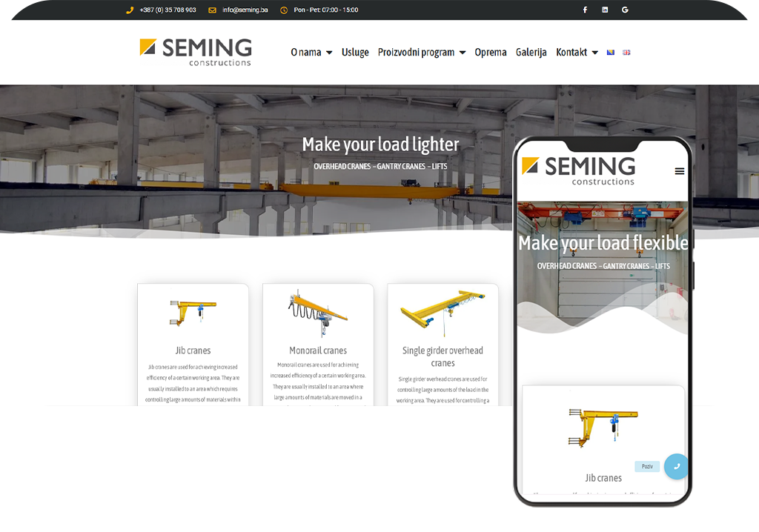Viewport: 759px width, 532px height.
Task: Expand the O nama dropdown menu
Action: coord(311,53)
